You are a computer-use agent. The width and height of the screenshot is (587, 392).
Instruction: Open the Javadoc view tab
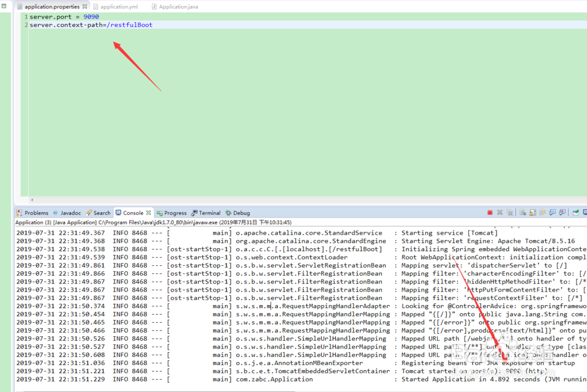(67, 212)
